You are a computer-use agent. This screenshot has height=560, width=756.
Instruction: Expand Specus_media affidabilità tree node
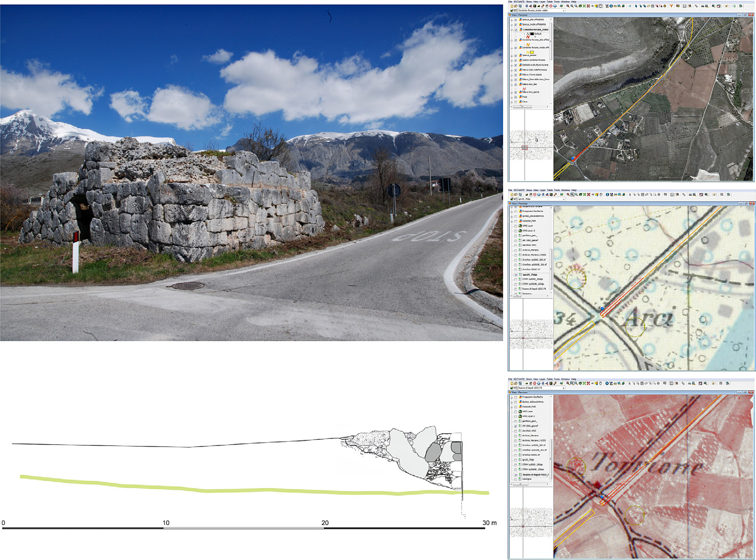pos(512,25)
